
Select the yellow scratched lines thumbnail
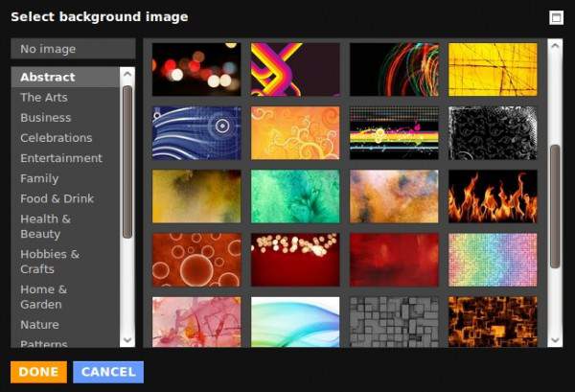pyautogui.click(x=493, y=69)
